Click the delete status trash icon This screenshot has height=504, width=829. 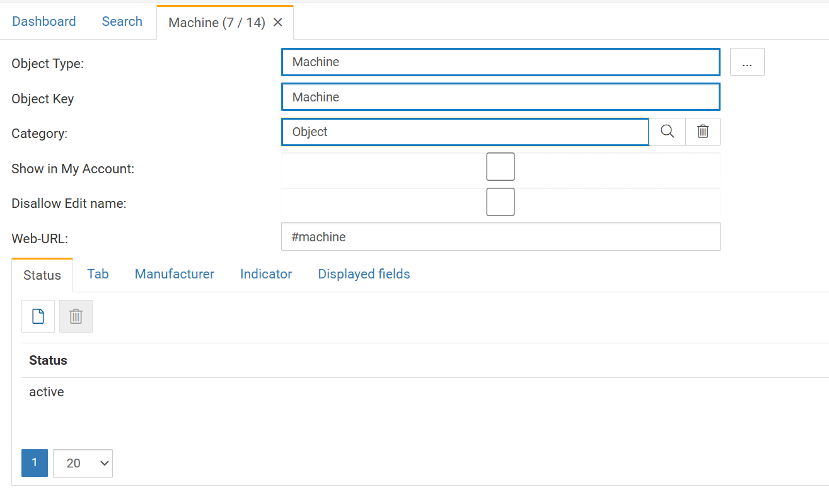coord(76,316)
